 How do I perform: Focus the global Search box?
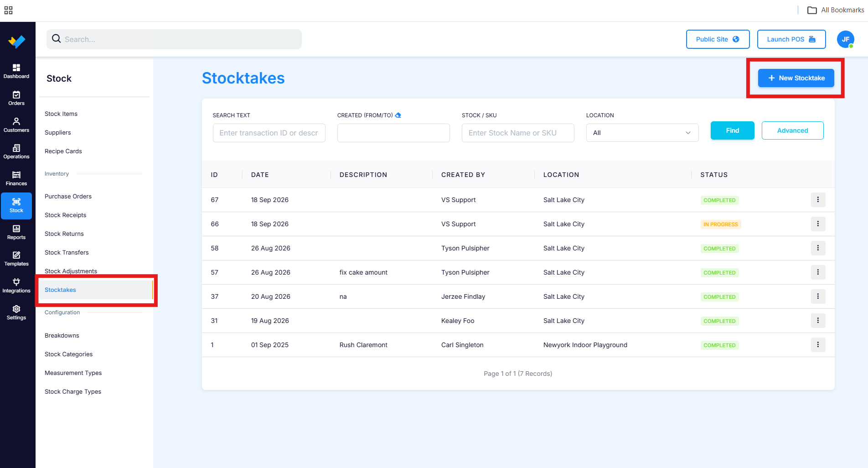click(174, 39)
